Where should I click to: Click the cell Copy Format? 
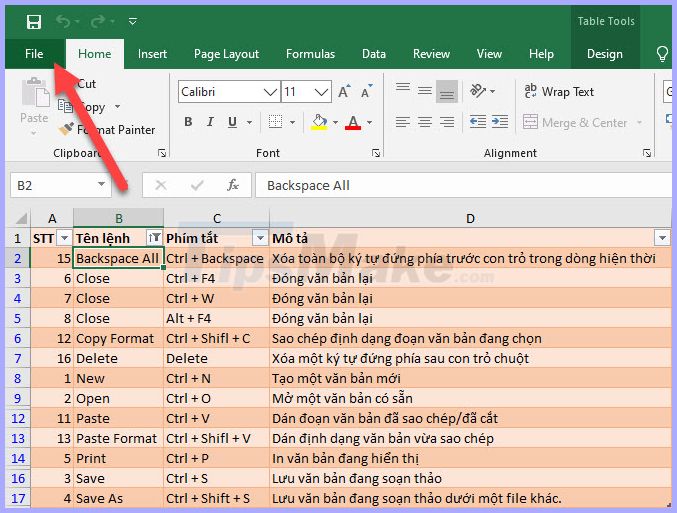point(119,338)
